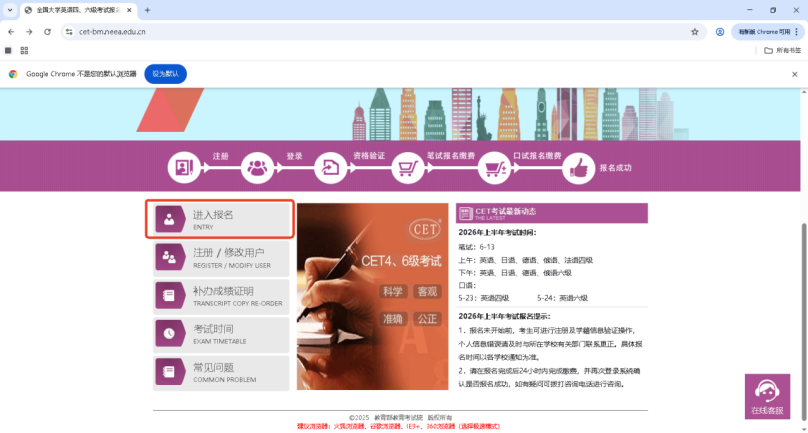This screenshot has width=808, height=433.
Task: Click the 资格验证 verification step icon
Action: pyautogui.click(x=329, y=166)
